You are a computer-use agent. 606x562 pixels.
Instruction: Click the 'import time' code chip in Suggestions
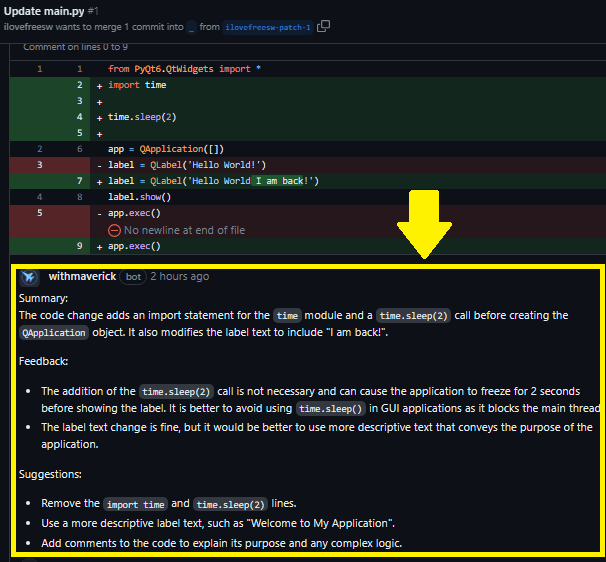pos(135,504)
